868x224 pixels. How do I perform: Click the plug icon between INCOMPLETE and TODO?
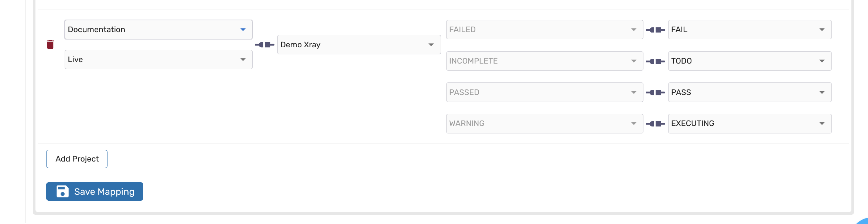coord(656,61)
